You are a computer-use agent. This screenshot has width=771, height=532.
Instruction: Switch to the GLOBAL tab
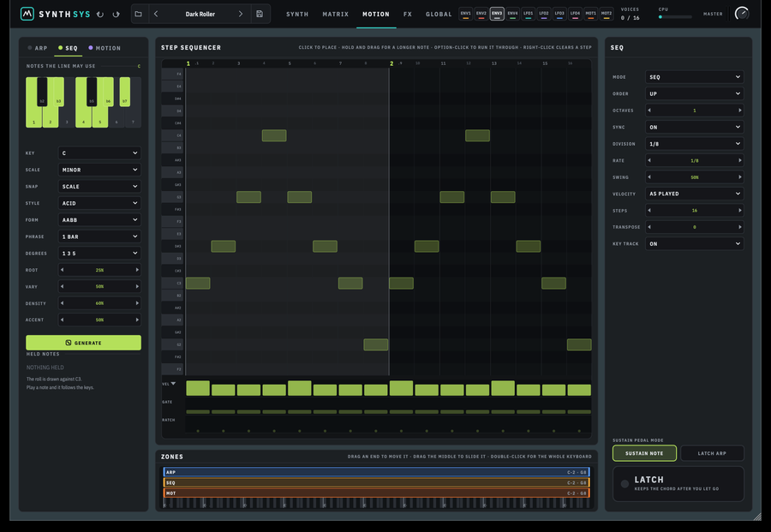[x=439, y=15]
